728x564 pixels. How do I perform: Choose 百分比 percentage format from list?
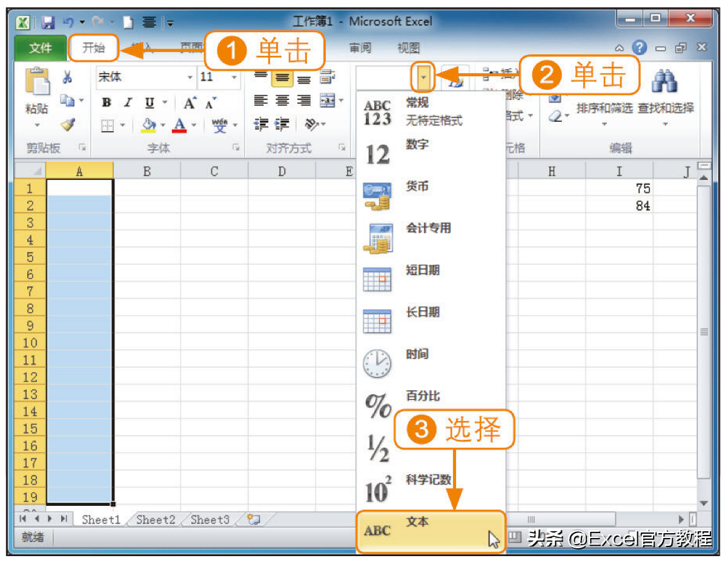pyautogui.click(x=431, y=405)
